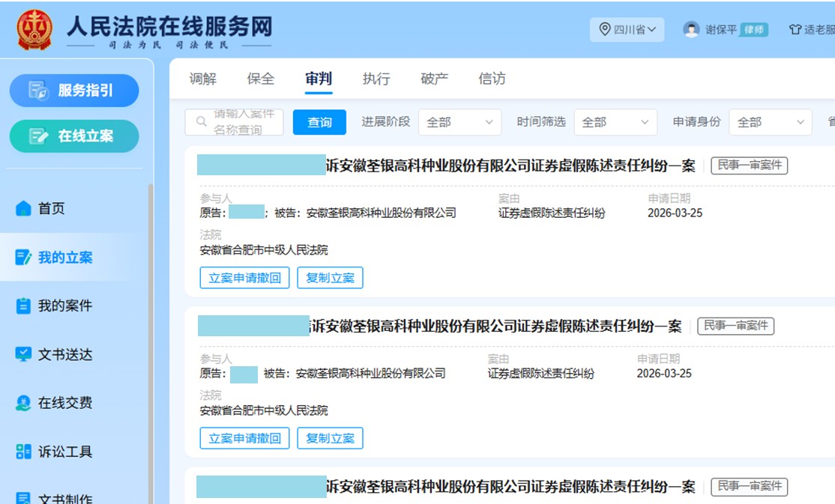Click 民事一审案件 tag of third case
Screen dimensions: 835x504
pyautogui.click(x=750, y=487)
